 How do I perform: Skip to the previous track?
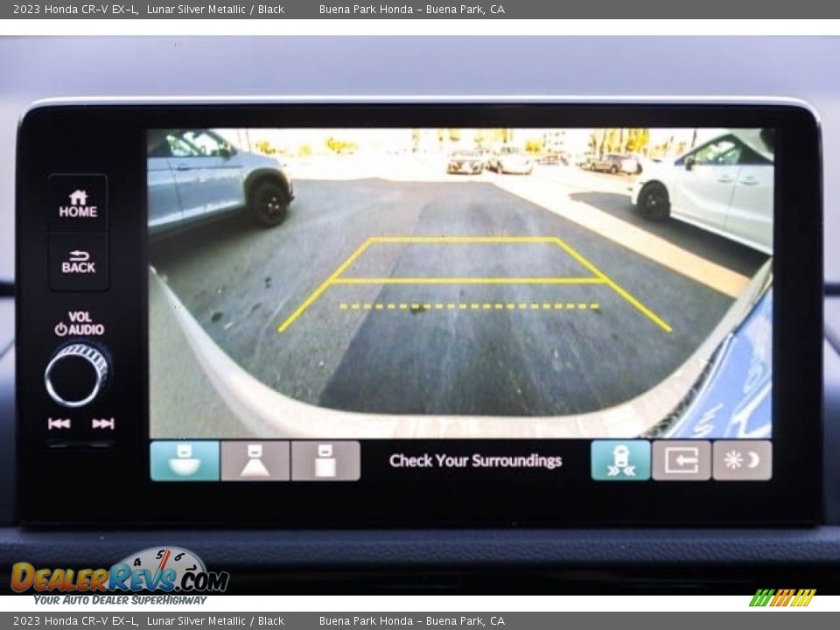pyautogui.click(x=59, y=423)
